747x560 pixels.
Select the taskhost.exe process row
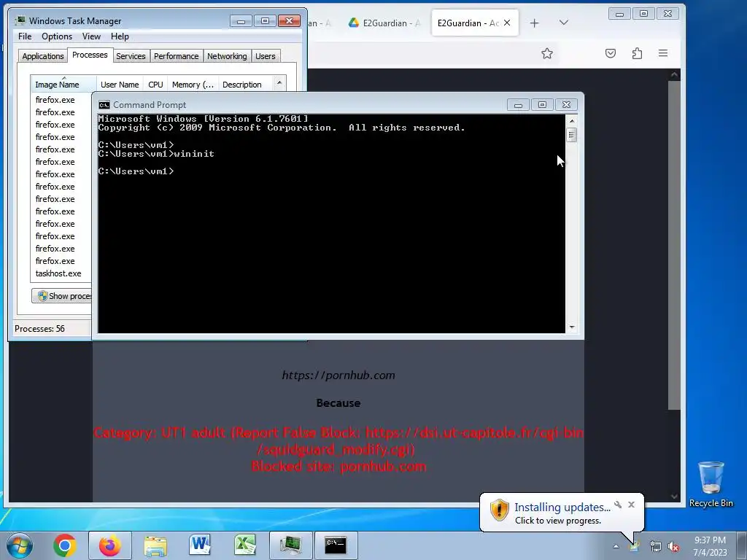[x=61, y=273]
